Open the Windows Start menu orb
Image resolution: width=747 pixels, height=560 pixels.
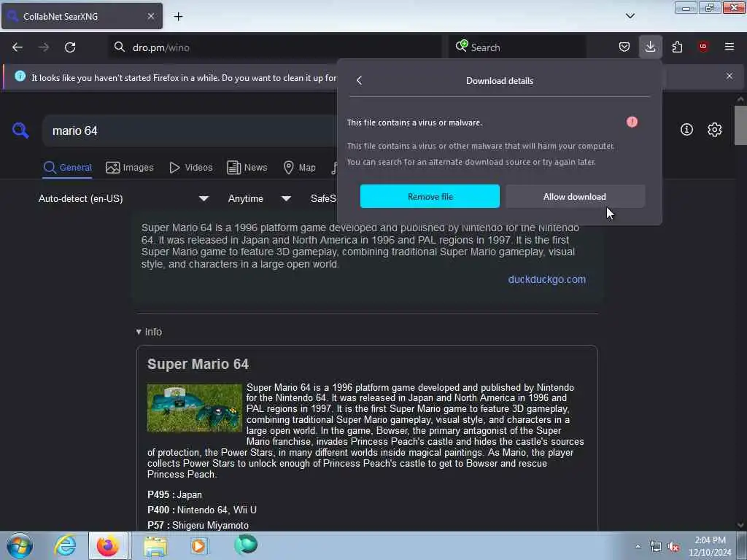[x=20, y=545]
